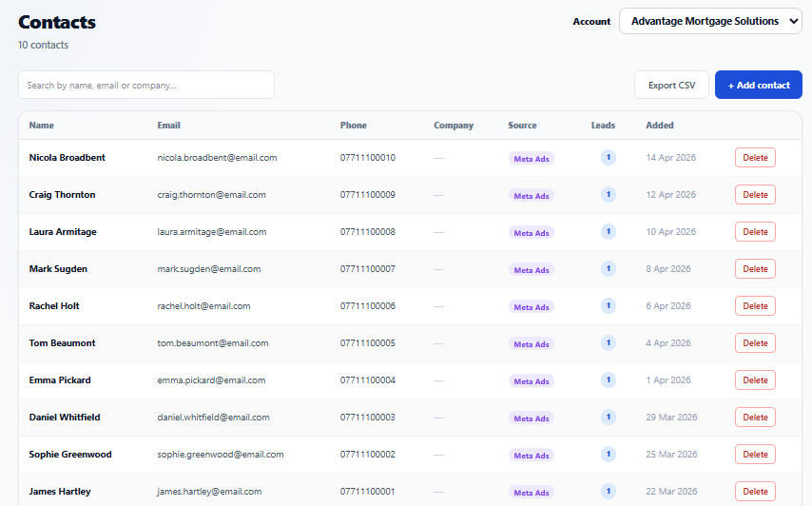Delete Tom Beaumont contact

755,342
